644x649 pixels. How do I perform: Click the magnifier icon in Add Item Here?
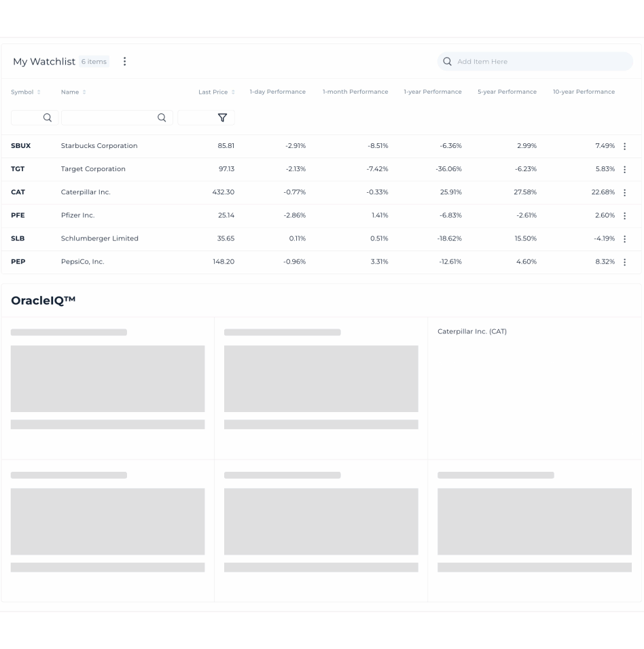tap(446, 61)
